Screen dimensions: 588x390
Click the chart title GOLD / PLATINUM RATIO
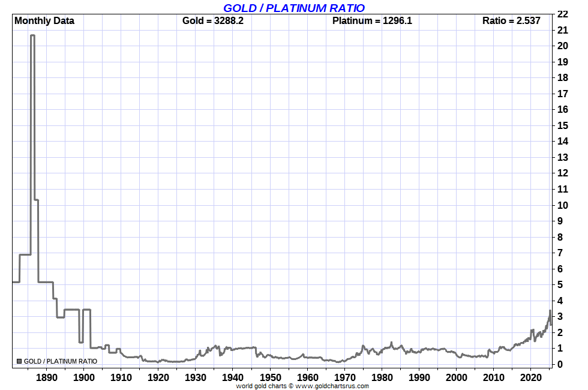[293, 8]
